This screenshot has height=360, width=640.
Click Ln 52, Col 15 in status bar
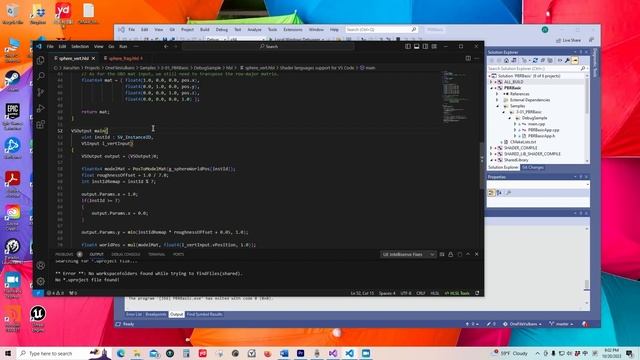tap(362, 293)
